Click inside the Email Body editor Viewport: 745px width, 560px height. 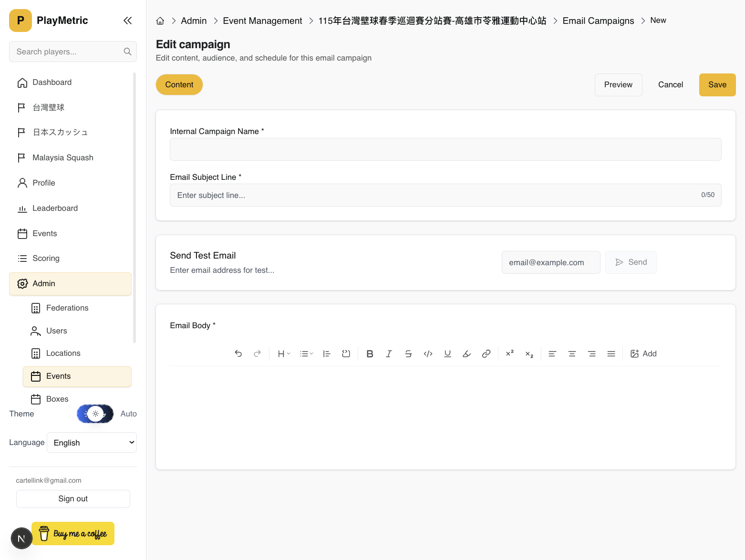(445, 410)
